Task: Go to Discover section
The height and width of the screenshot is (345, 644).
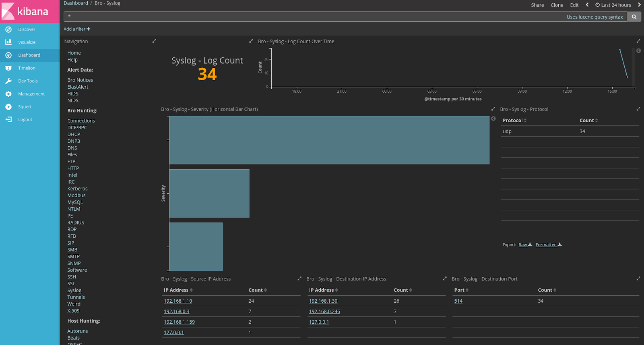Action: pos(27,29)
